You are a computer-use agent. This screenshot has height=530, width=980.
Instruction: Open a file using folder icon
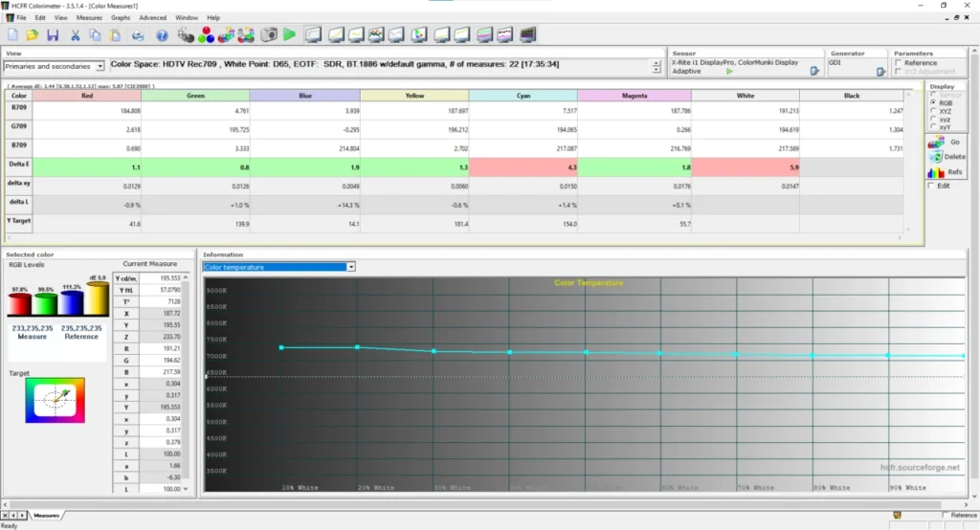(33, 35)
